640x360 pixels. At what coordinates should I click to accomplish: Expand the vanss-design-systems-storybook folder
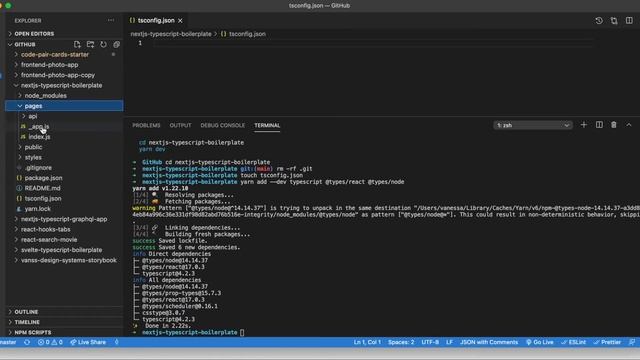(69, 260)
